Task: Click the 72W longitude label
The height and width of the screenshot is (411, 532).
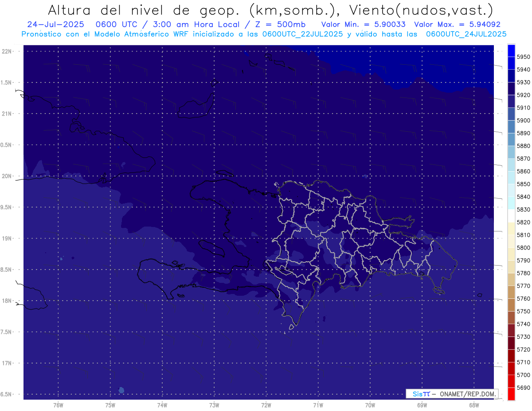Action: [x=266, y=405]
